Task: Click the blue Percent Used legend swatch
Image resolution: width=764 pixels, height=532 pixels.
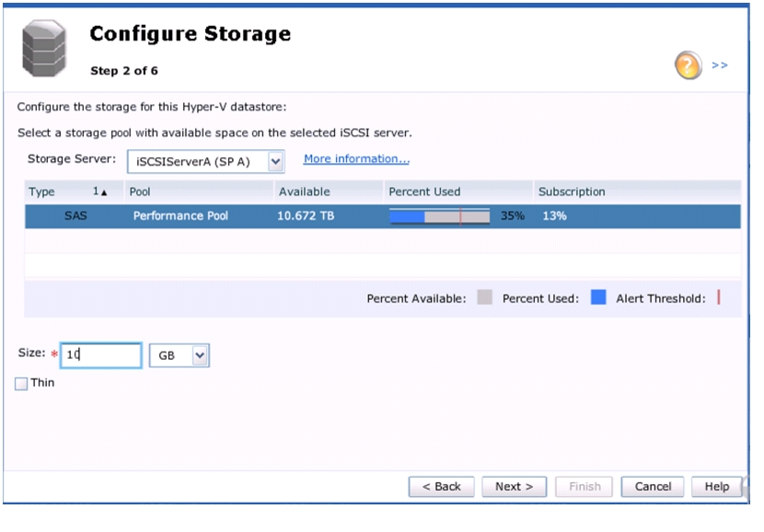Action: pyautogui.click(x=598, y=297)
